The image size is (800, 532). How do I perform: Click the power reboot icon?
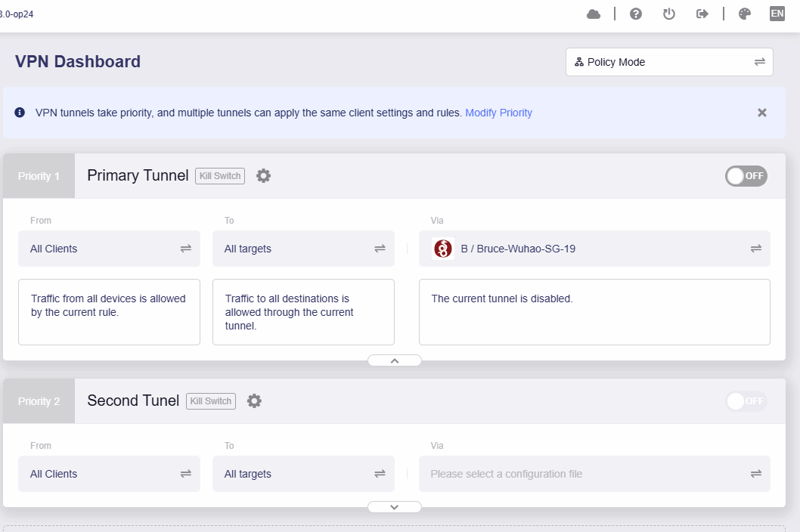[669, 14]
